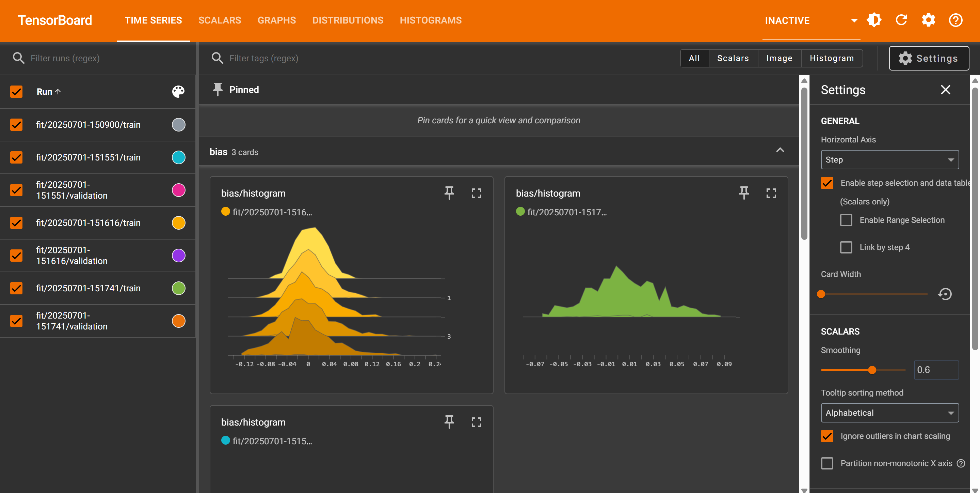
Task: Disable Ignore outliers in chart scaling
Action: coord(827,436)
